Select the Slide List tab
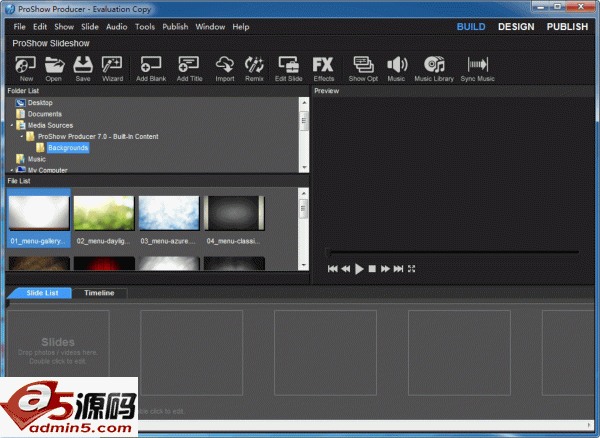Screen dimensions: 600x438 40,293
